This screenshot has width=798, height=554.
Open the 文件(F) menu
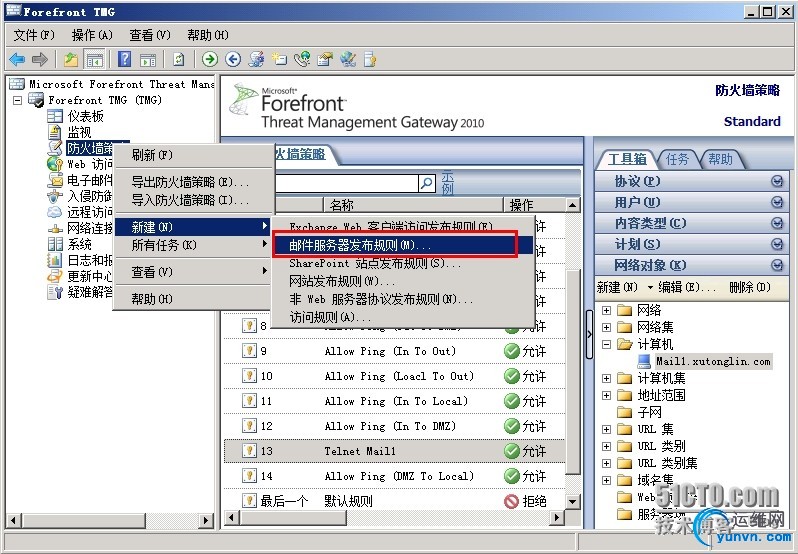click(x=34, y=35)
